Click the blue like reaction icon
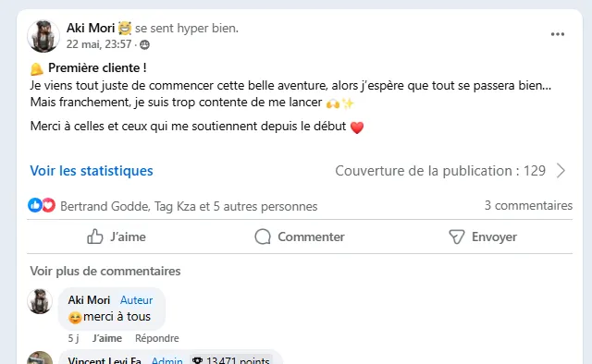 click(35, 206)
